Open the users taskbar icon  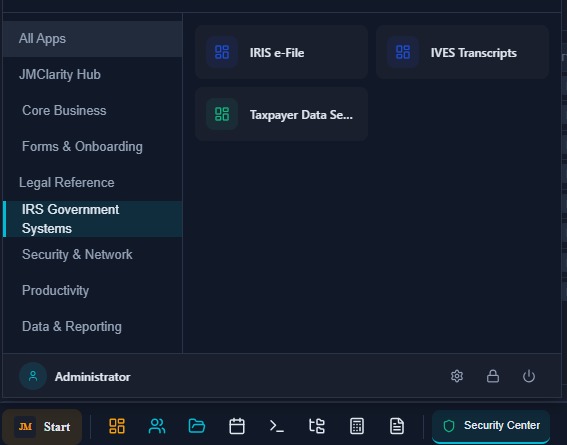157,426
